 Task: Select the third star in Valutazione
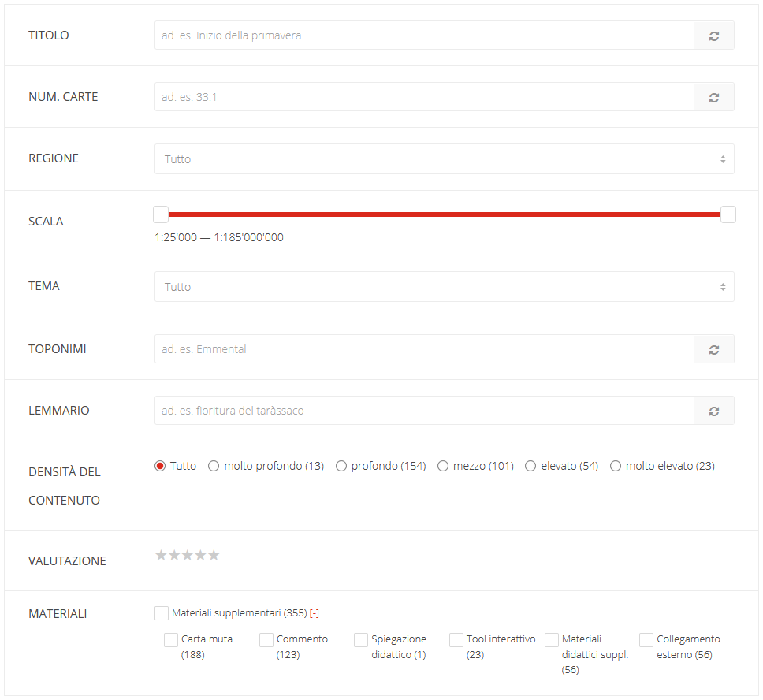pyautogui.click(x=188, y=556)
